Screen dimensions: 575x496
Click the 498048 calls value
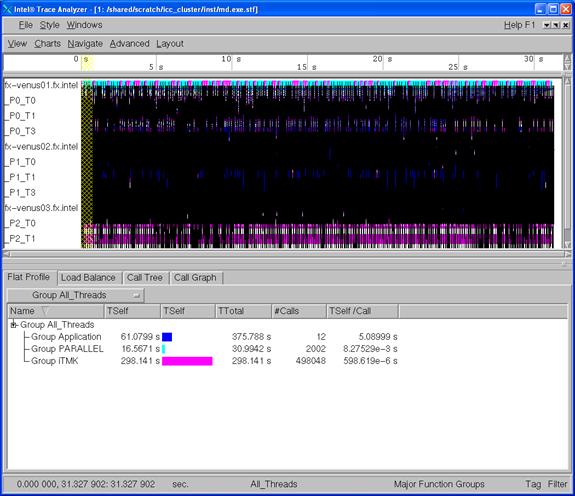click(311, 361)
